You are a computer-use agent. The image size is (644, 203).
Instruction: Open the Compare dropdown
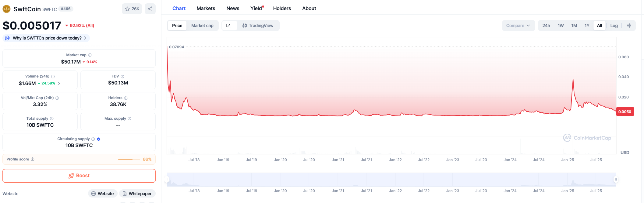pyautogui.click(x=518, y=26)
